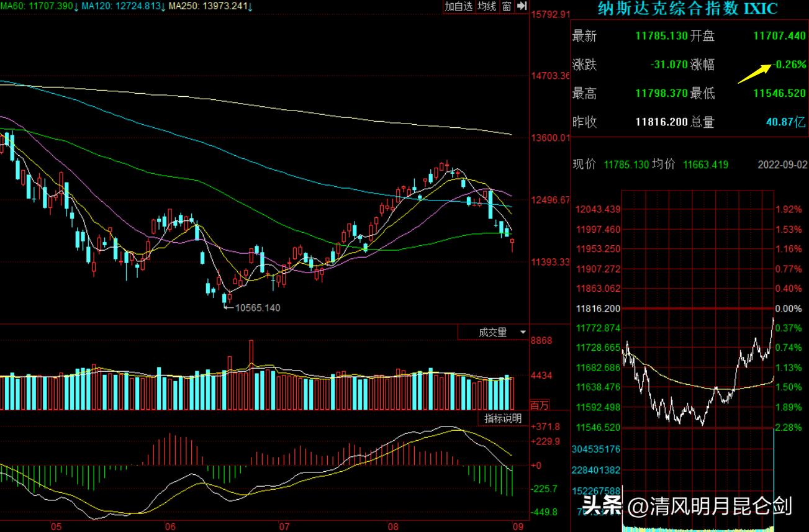Click the 涨幅 value -0.26%

(x=790, y=65)
